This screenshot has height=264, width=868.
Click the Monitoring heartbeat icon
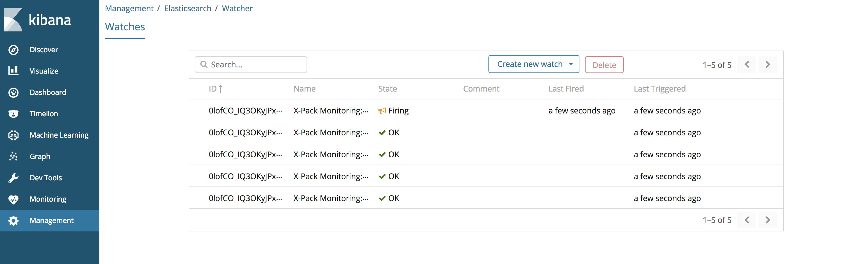pos(13,199)
